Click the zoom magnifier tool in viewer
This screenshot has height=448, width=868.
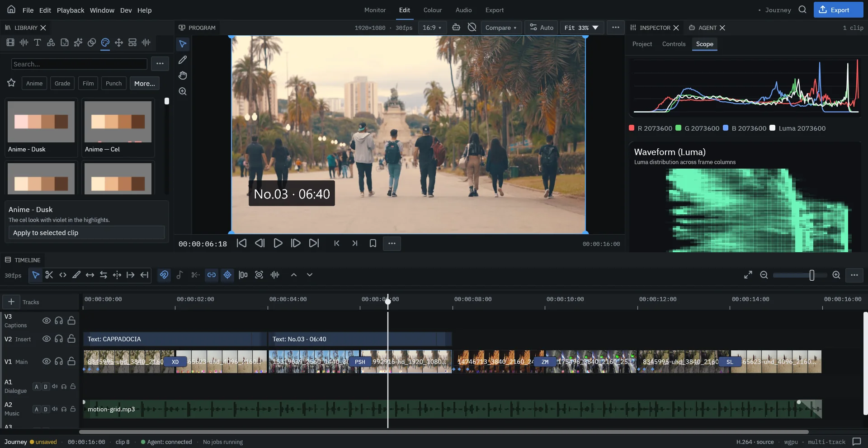click(x=183, y=91)
